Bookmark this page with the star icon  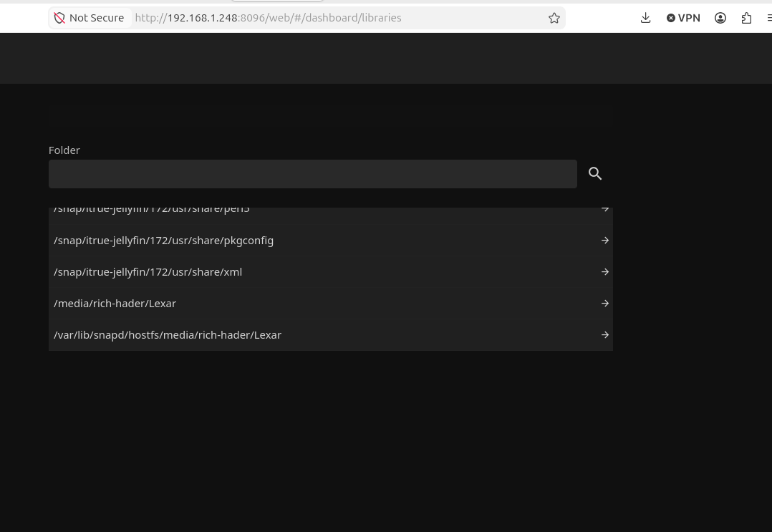pos(554,18)
